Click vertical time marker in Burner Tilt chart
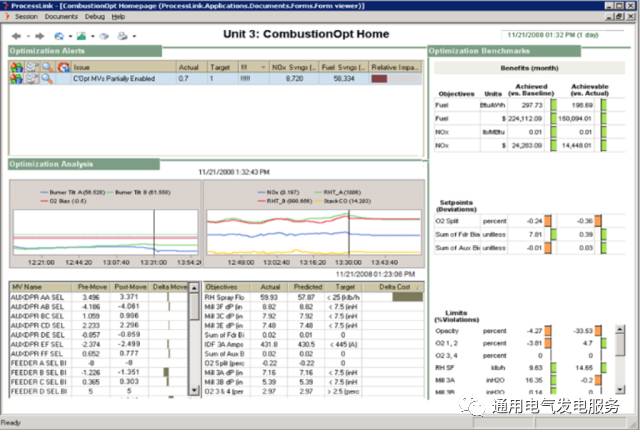 [154, 232]
